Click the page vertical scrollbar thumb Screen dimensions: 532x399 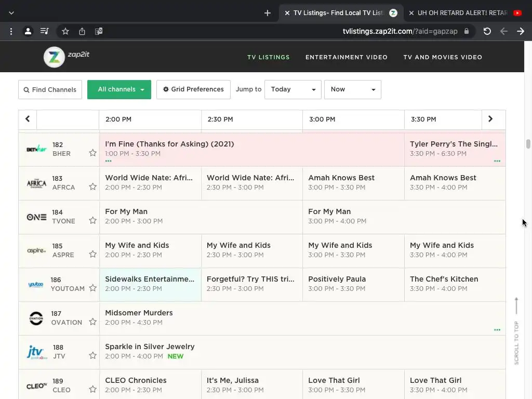click(528, 144)
